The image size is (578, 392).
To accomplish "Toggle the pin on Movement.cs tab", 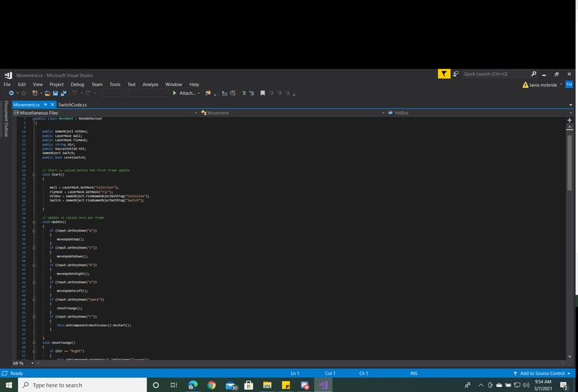I will coord(45,105).
